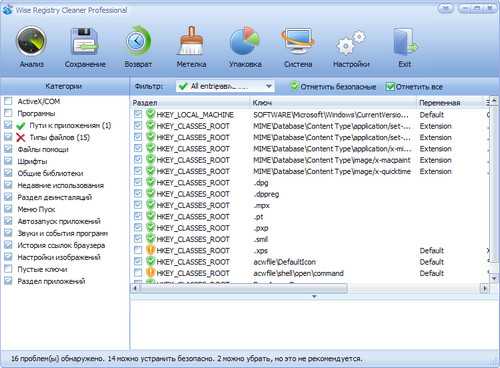
Task: Click the Exit door icon
Action: pyautogui.click(x=404, y=42)
